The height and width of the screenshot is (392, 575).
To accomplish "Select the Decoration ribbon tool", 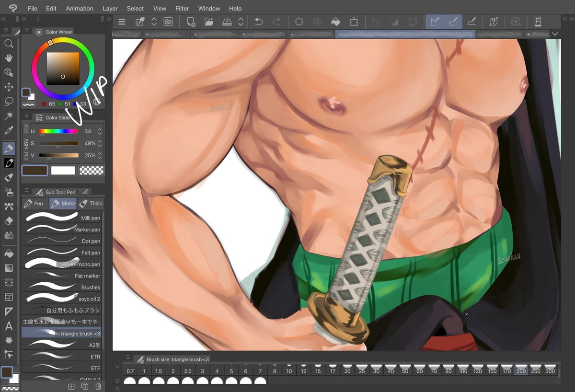I will 9,207.
